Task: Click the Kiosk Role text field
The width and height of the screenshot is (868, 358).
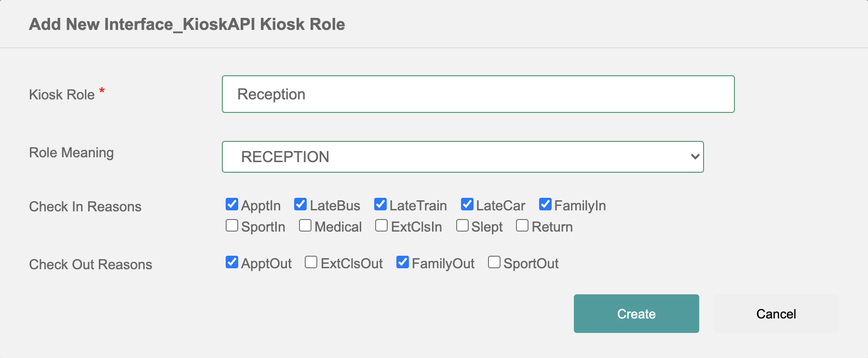Action: click(477, 94)
